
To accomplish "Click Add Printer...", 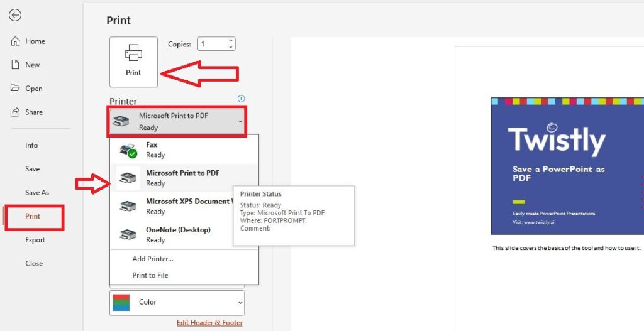I will pyautogui.click(x=153, y=259).
